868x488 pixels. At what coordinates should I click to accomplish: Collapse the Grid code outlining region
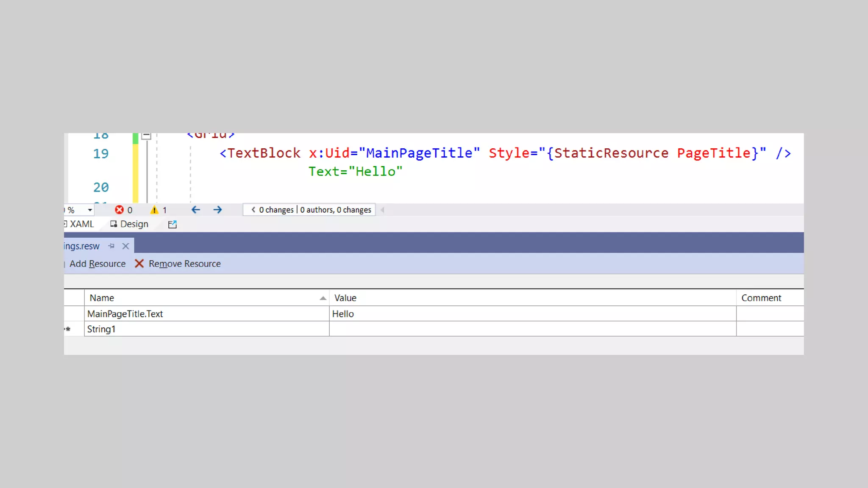(146, 136)
